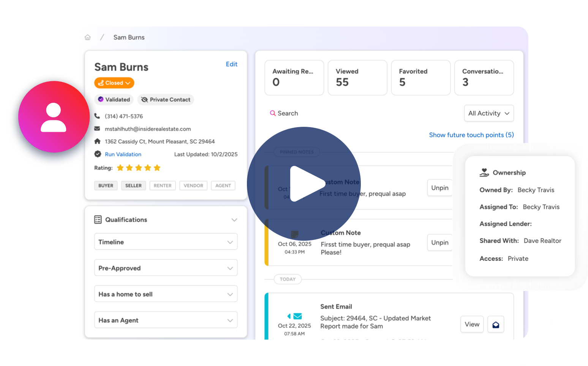Open the Closed status dropdown

pos(114,83)
